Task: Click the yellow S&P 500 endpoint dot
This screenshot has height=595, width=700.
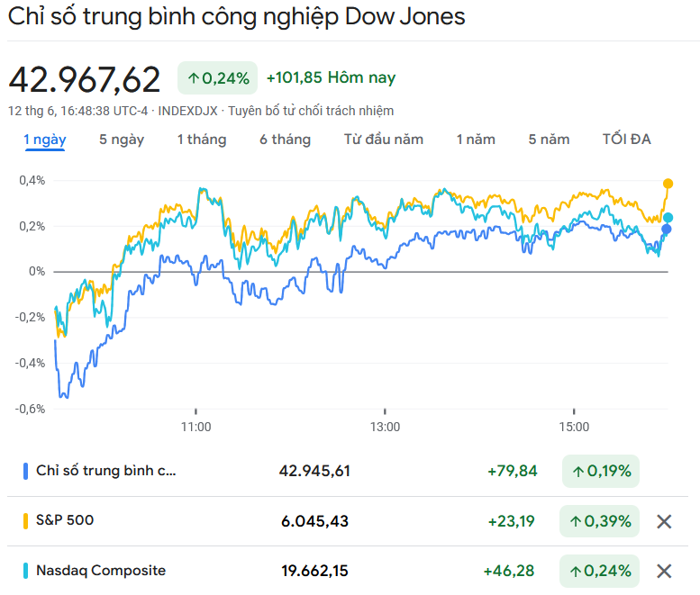Action: click(x=668, y=184)
